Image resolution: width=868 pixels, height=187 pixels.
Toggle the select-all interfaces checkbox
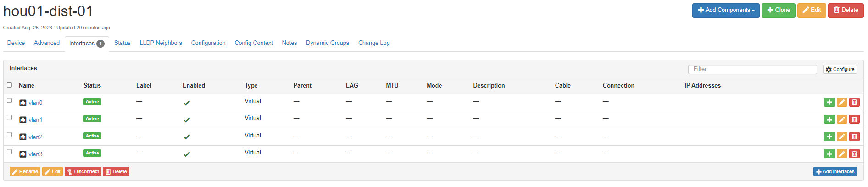pyautogui.click(x=9, y=85)
